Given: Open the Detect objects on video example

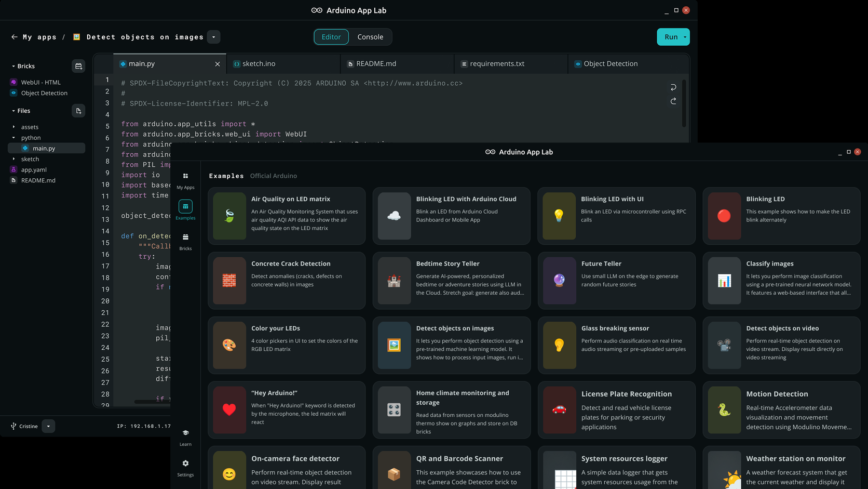Looking at the screenshot, I should tap(781, 345).
